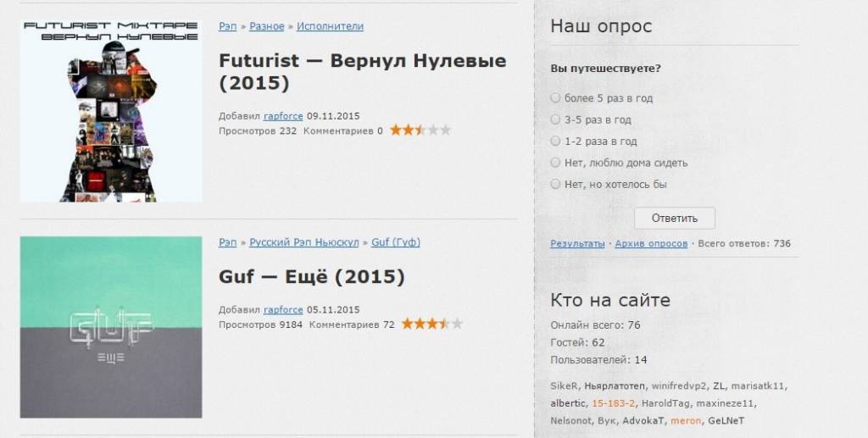Select 'Нет, но хотелось бы' radio button
The image size is (868, 438).
pyautogui.click(x=555, y=184)
